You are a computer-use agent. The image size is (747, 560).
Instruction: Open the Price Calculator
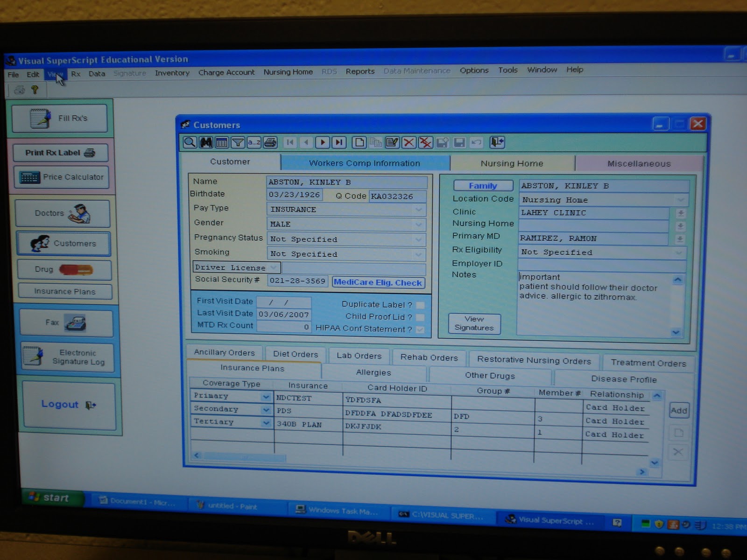(61, 177)
